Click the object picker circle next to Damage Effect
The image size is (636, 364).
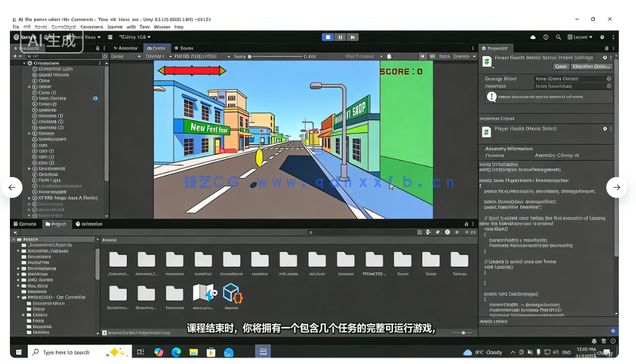tap(609, 79)
